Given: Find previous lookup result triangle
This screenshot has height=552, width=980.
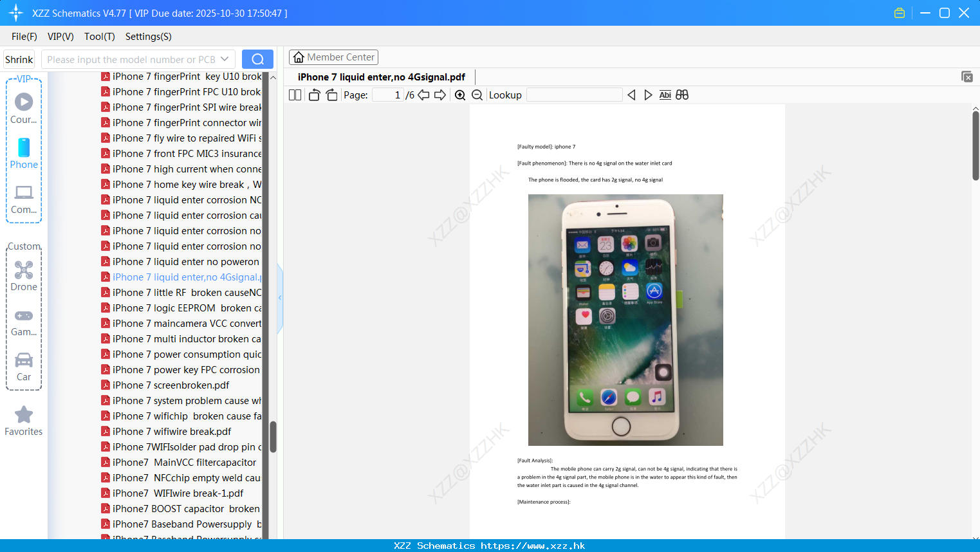Looking at the screenshot, I should coord(631,95).
